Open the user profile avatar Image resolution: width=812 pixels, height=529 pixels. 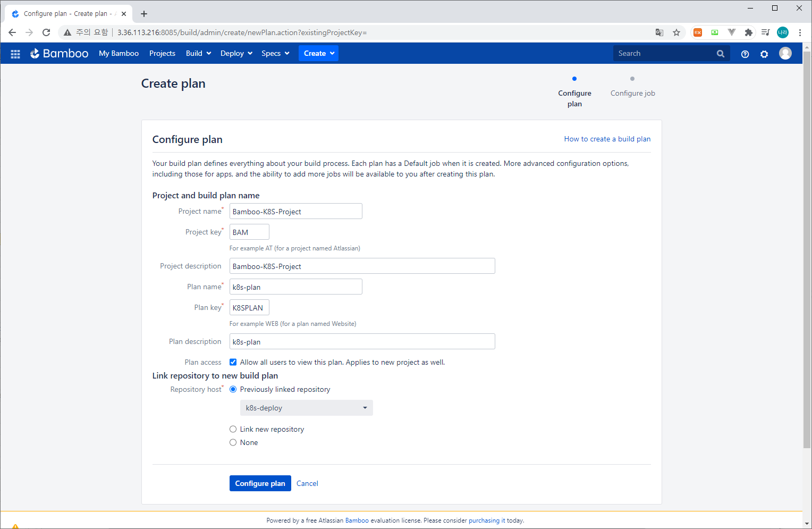785,53
